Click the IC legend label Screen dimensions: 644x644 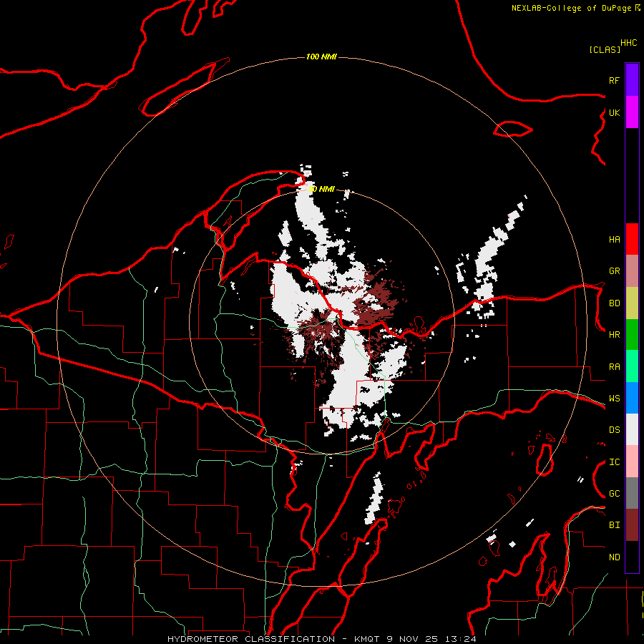click(614, 462)
